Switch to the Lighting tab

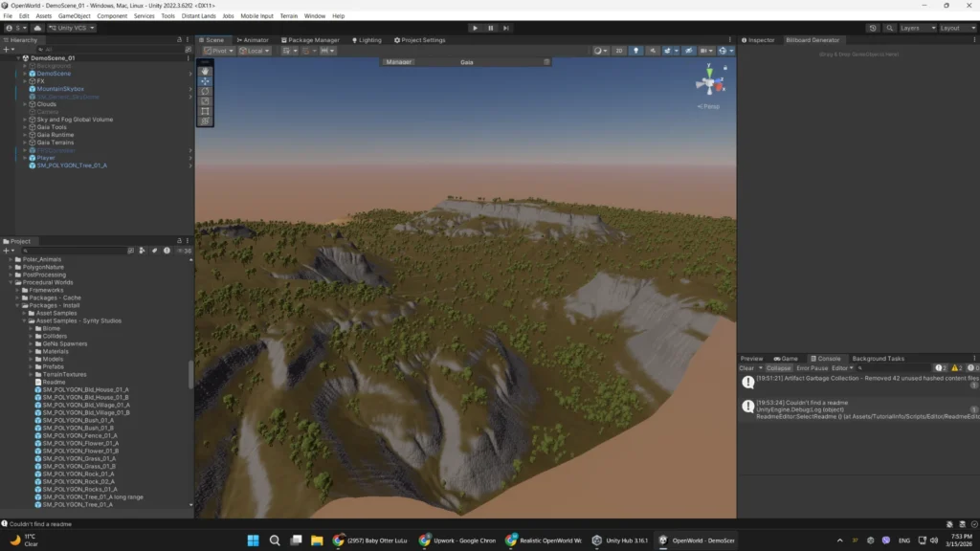pyautogui.click(x=367, y=40)
